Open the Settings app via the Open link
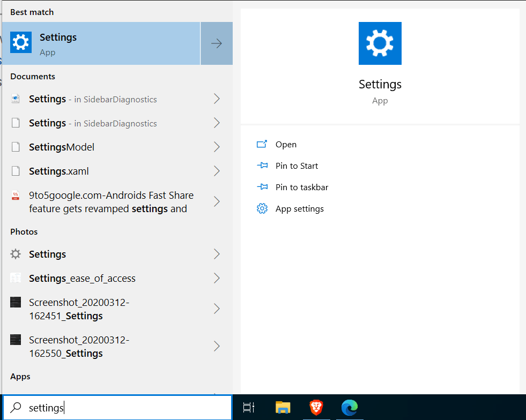The width and height of the screenshot is (526, 420). [x=286, y=144]
